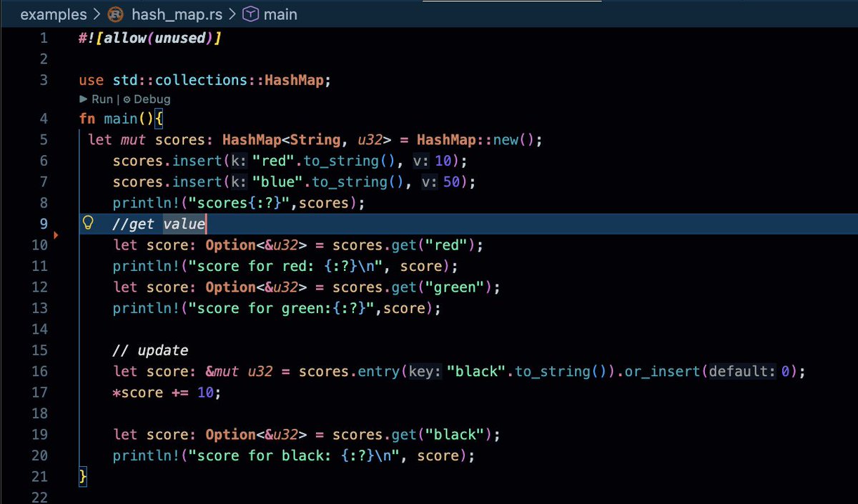858x504 pixels.
Task: Click line number 4 in gutter
Action: (44, 119)
